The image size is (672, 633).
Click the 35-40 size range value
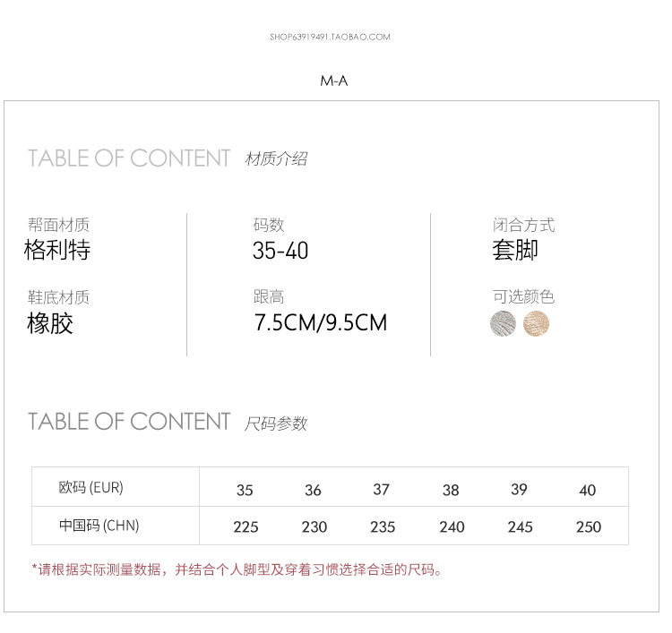280,251
